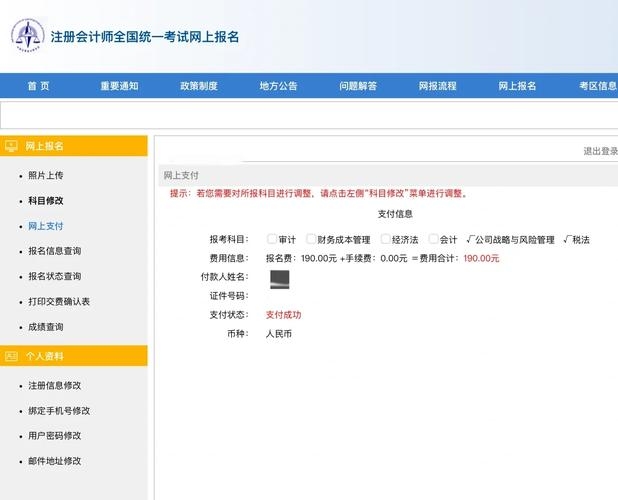Open 网上报名 in the top navigation bar
This screenshot has height=500, width=618.
(517, 86)
